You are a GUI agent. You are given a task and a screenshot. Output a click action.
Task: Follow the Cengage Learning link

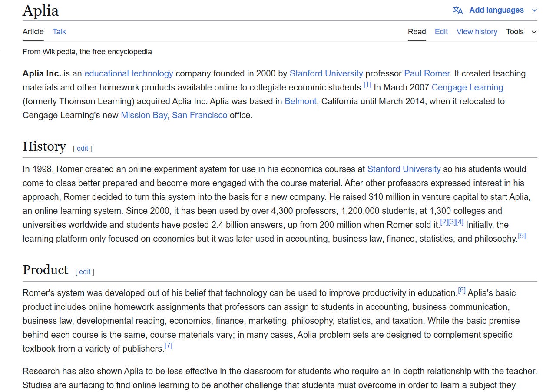tap(467, 87)
